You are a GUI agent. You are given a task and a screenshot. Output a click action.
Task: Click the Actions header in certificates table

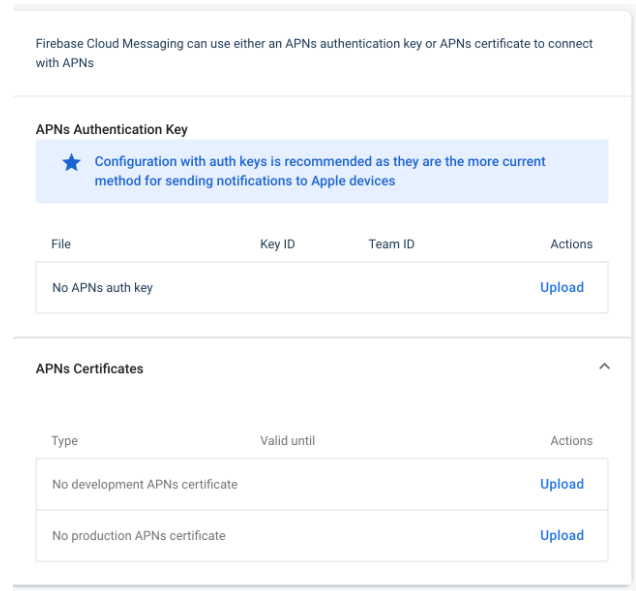[571, 441]
